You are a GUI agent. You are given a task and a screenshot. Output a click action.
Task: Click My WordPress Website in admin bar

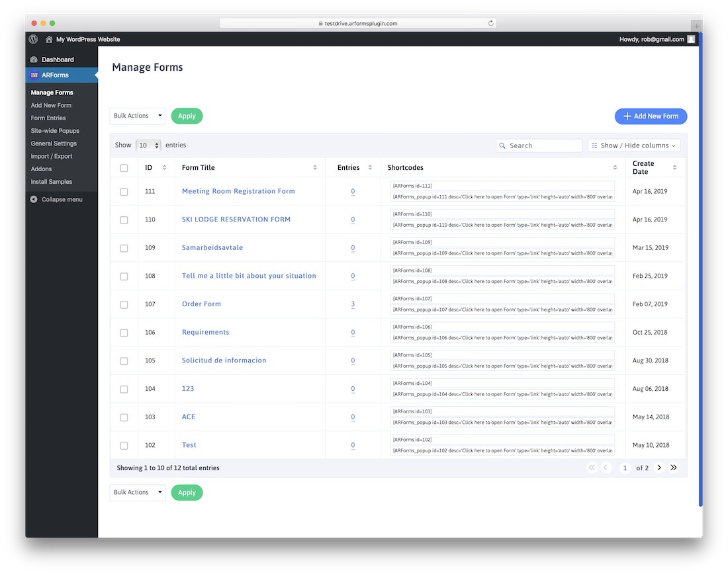click(88, 40)
